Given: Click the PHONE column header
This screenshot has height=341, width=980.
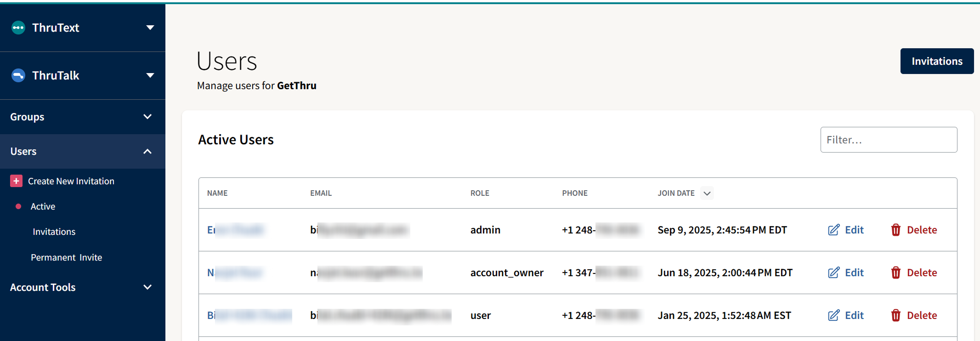Looking at the screenshot, I should pyautogui.click(x=575, y=193).
